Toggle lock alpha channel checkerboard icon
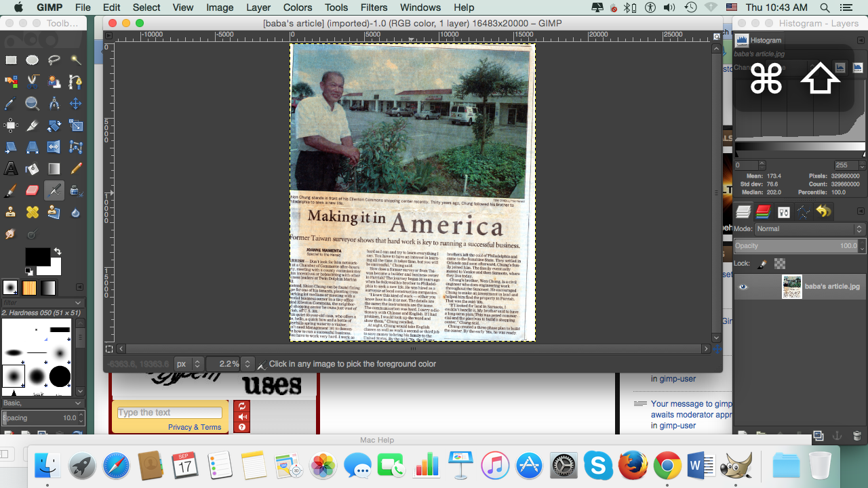868x488 pixels. [x=780, y=264]
